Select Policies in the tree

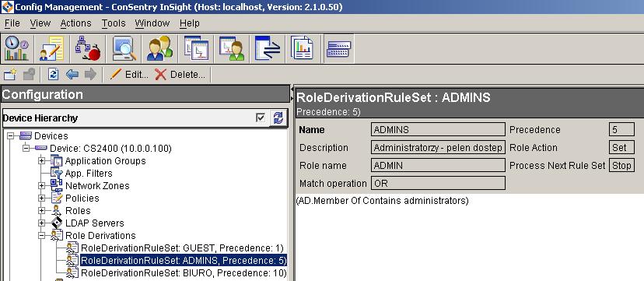[x=82, y=198]
